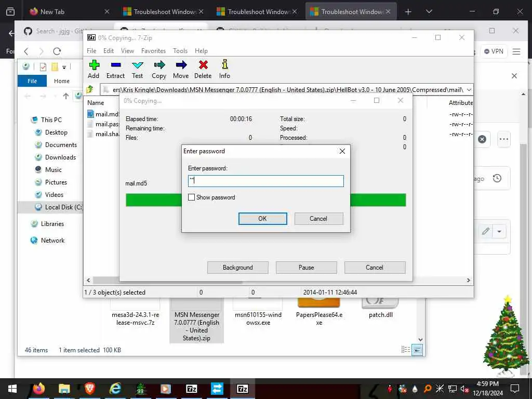This screenshot has height=399, width=532.
Task: Click the Pause button in copying dialog
Action: click(307, 268)
